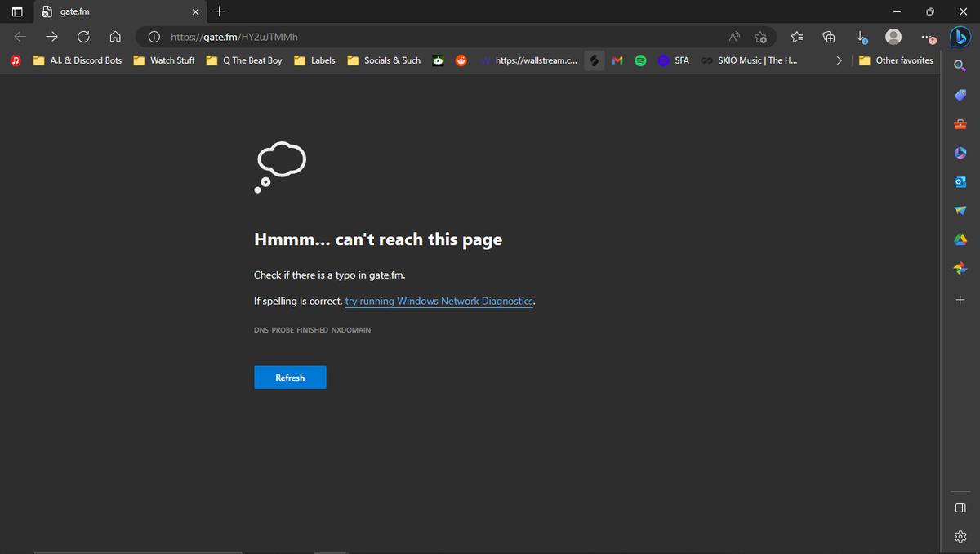The width and height of the screenshot is (980, 554).
Task: Reload the page using the refresh icon
Action: [83, 37]
